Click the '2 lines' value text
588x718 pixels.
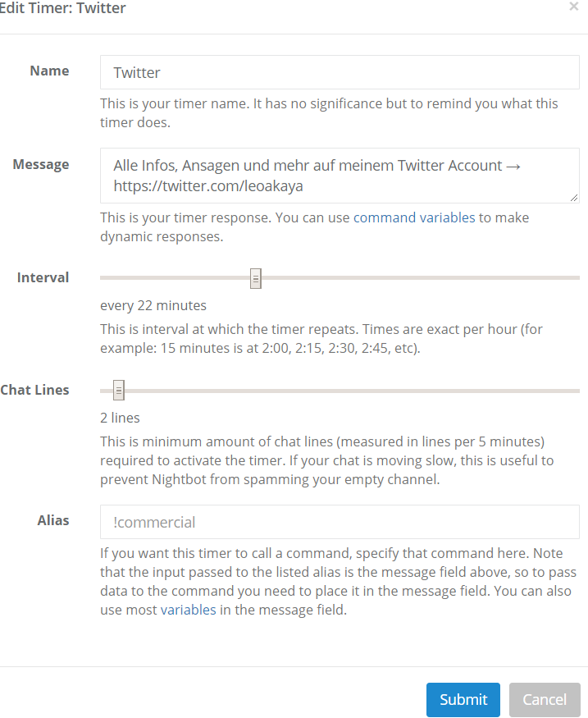coord(120,418)
